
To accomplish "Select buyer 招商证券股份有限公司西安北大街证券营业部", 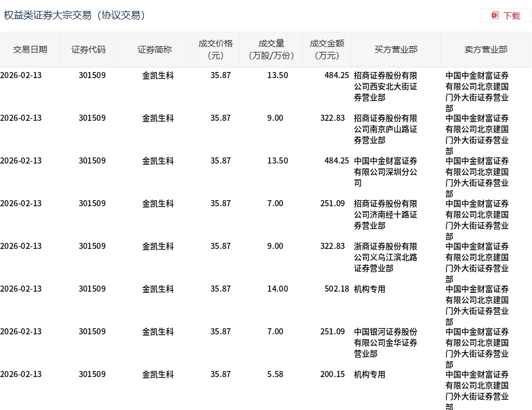I will 386,87.
